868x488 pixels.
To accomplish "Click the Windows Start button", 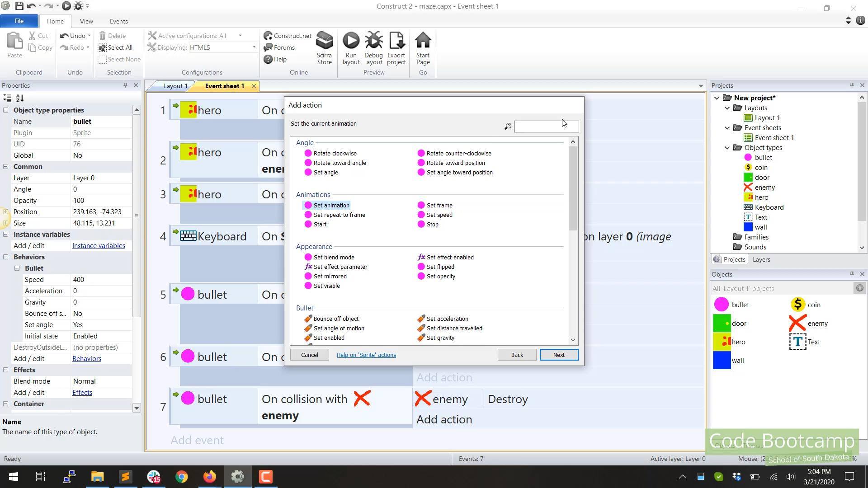I will (13, 476).
